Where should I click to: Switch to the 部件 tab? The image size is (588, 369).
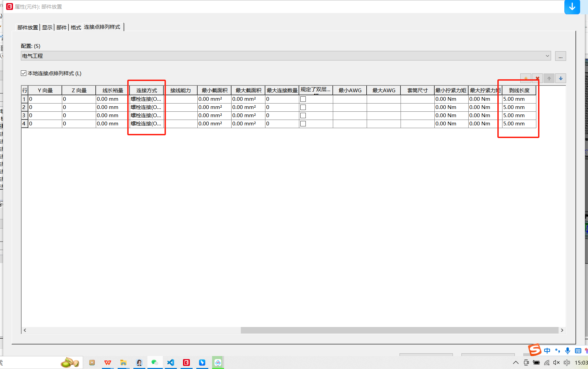point(62,27)
